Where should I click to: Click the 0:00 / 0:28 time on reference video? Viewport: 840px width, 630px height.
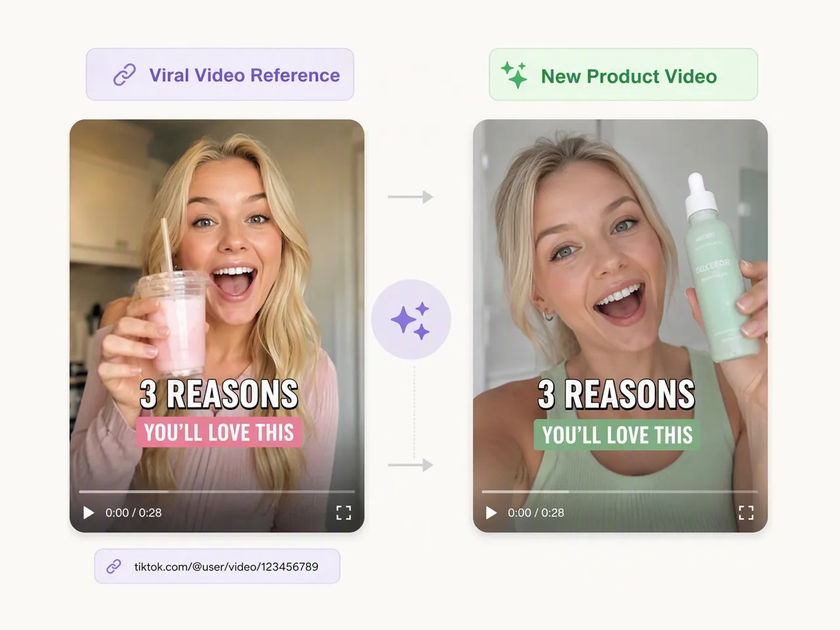tap(133, 513)
